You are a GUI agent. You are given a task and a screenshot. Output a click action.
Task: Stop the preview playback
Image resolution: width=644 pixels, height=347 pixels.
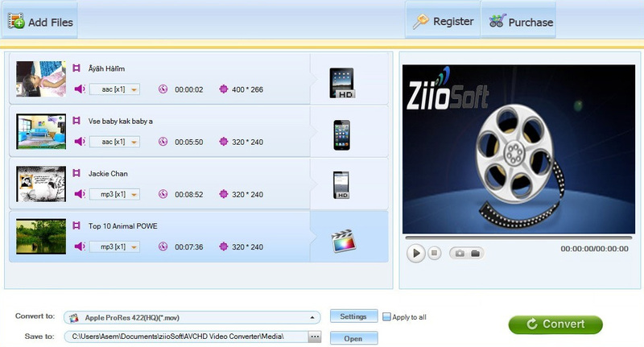pyautogui.click(x=434, y=253)
